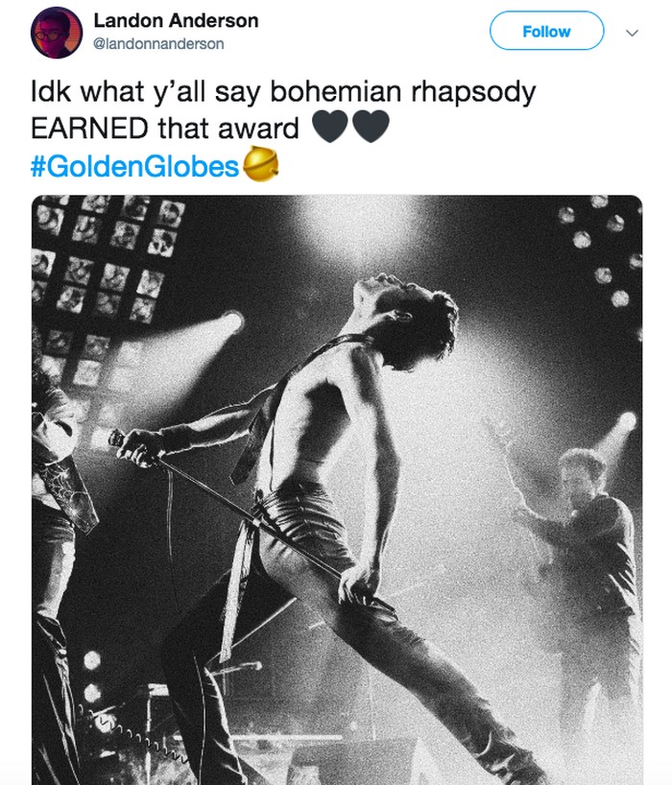Open the @landonnanderson handle link
The height and width of the screenshot is (785, 672).
[158, 43]
